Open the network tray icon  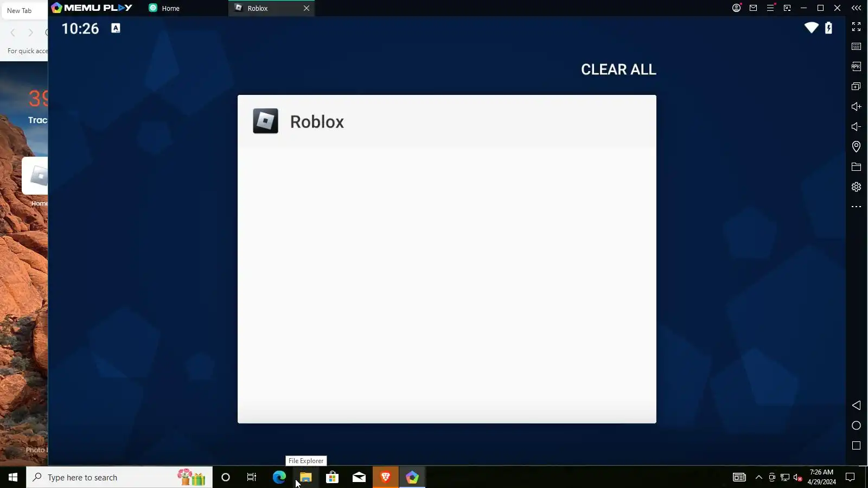[x=784, y=477]
